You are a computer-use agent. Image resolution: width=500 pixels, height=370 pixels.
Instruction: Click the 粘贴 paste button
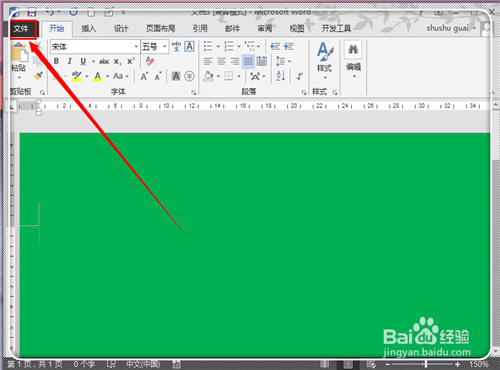click(x=19, y=60)
